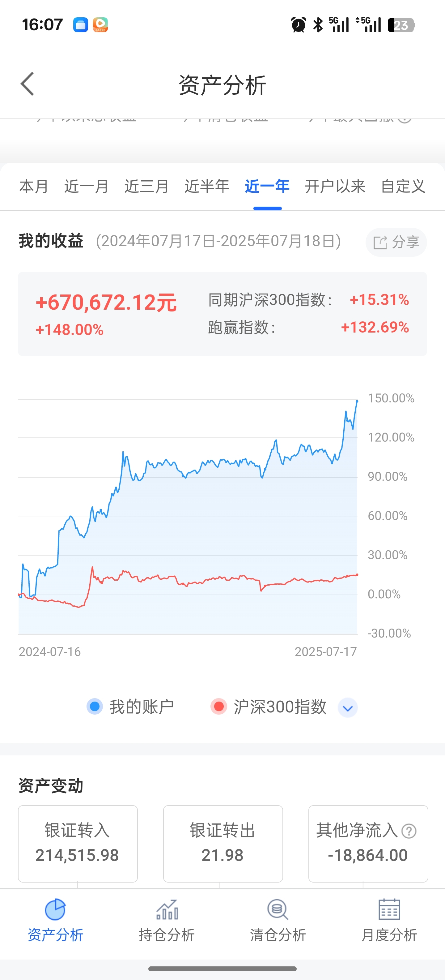
Task: Tap the back arrow icon
Action: (28, 84)
